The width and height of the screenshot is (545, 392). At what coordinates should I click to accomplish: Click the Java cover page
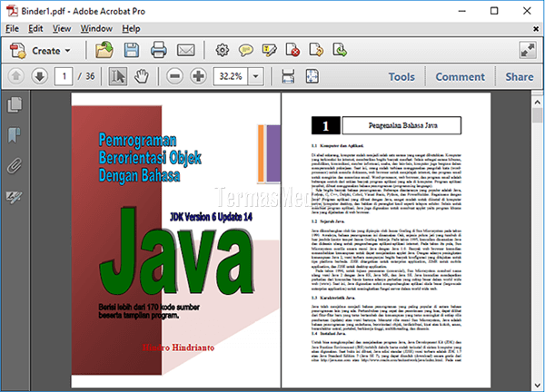[176, 240]
